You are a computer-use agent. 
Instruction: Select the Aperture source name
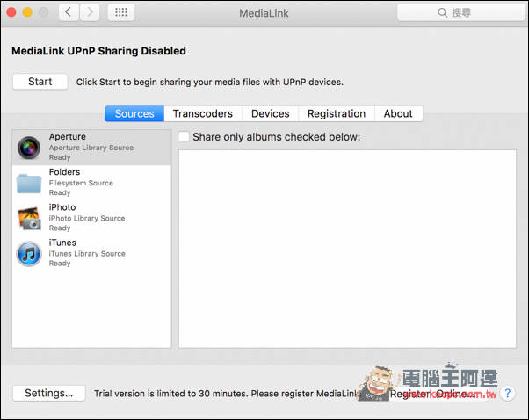[68, 136]
